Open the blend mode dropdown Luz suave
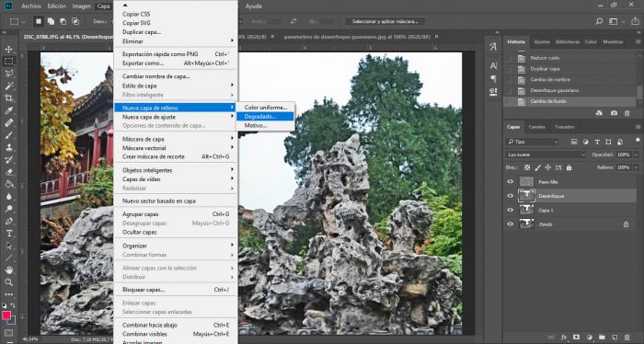 click(x=545, y=155)
